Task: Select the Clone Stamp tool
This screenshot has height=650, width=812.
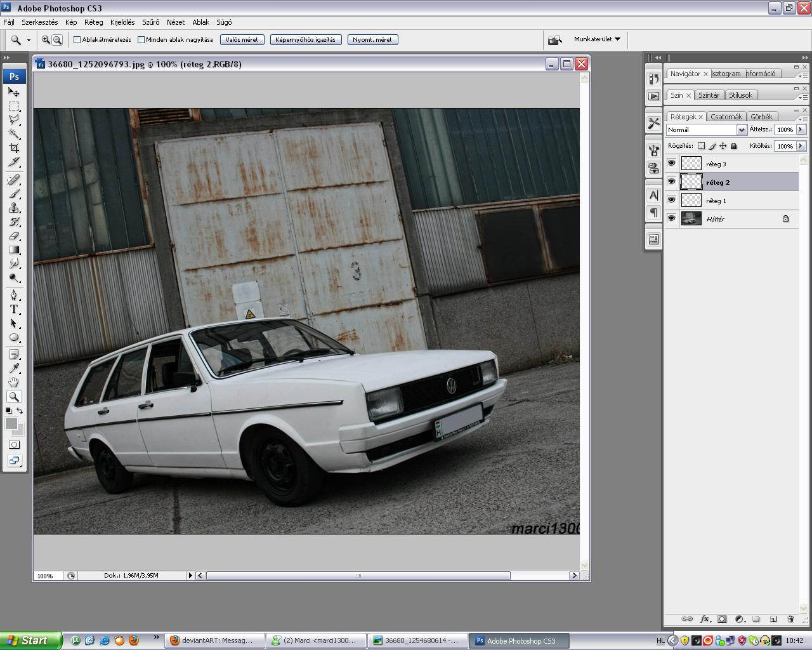Action: [x=14, y=208]
